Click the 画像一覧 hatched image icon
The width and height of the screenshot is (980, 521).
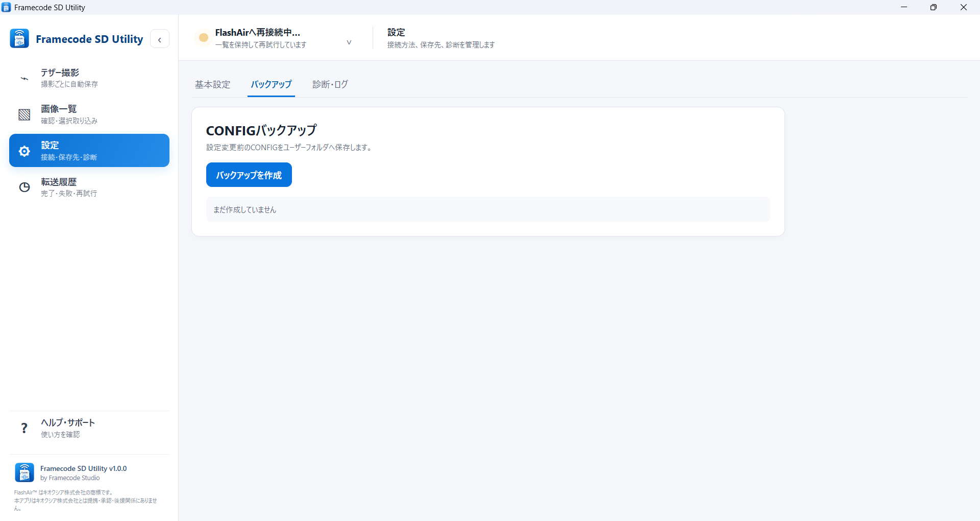tap(24, 115)
